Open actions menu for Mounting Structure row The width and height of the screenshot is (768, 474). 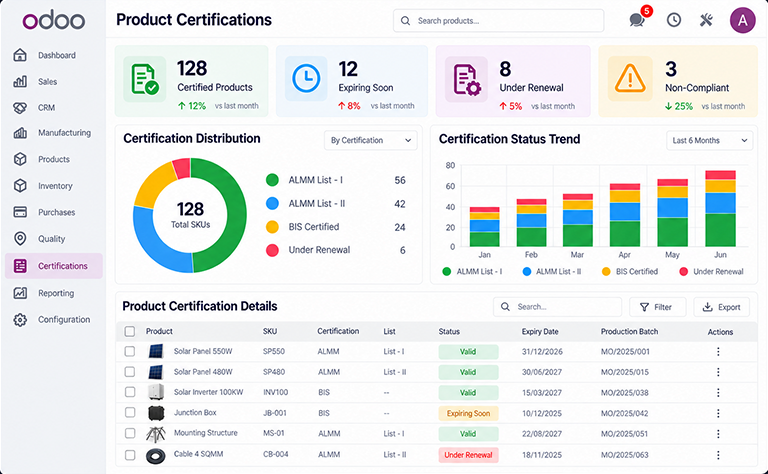(718, 434)
